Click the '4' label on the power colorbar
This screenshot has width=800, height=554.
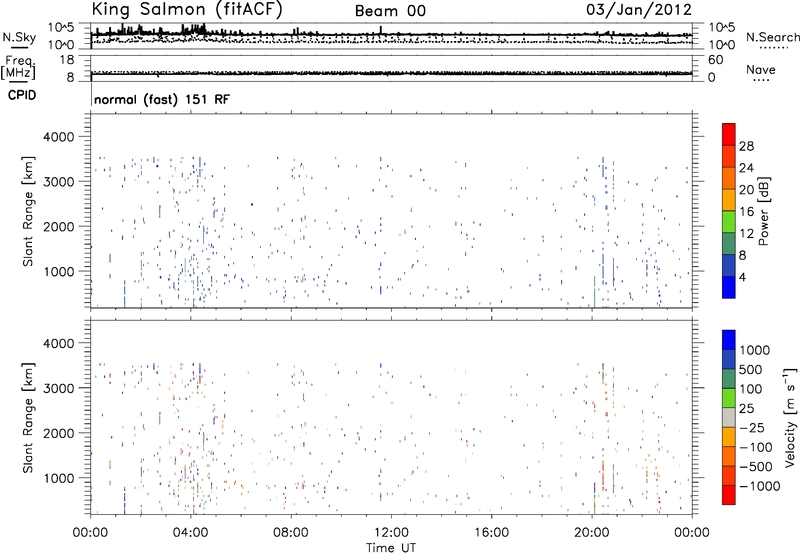[742, 277]
